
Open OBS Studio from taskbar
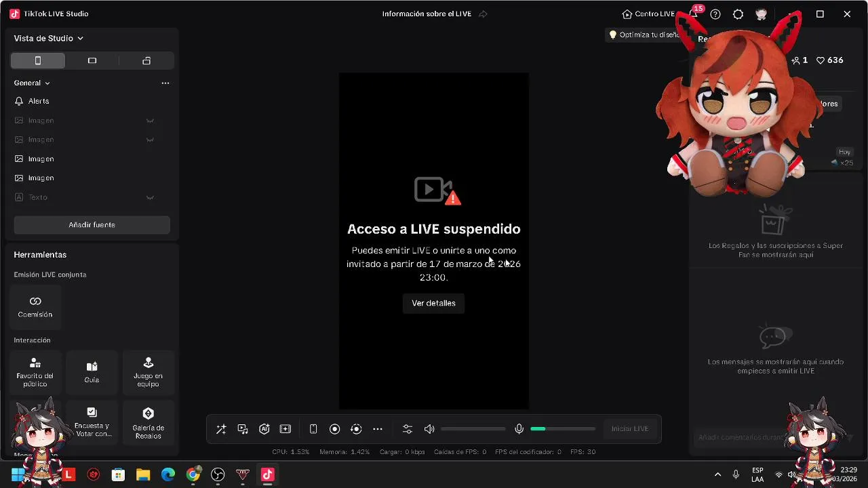point(218,474)
